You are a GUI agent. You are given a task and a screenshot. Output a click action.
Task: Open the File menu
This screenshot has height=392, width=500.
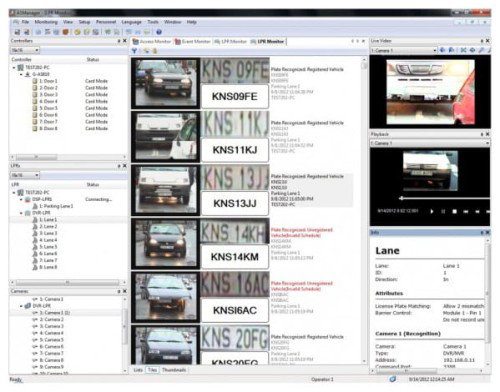pos(25,22)
